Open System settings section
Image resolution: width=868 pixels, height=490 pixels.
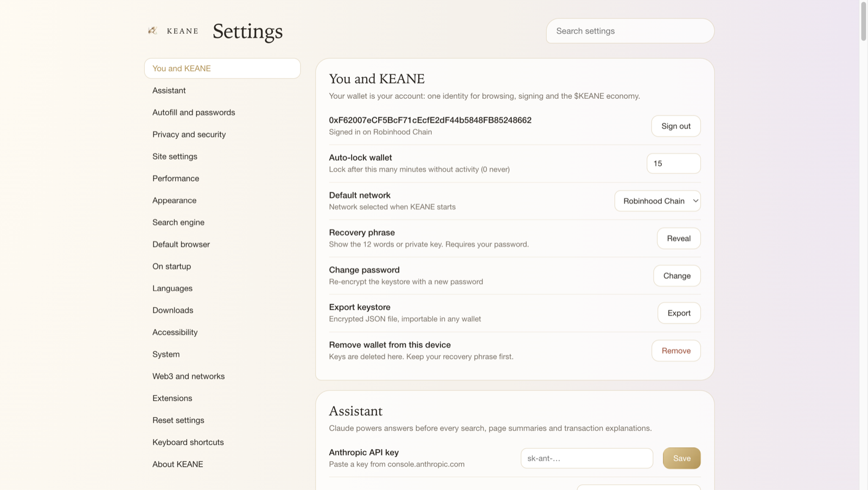click(x=222, y=354)
